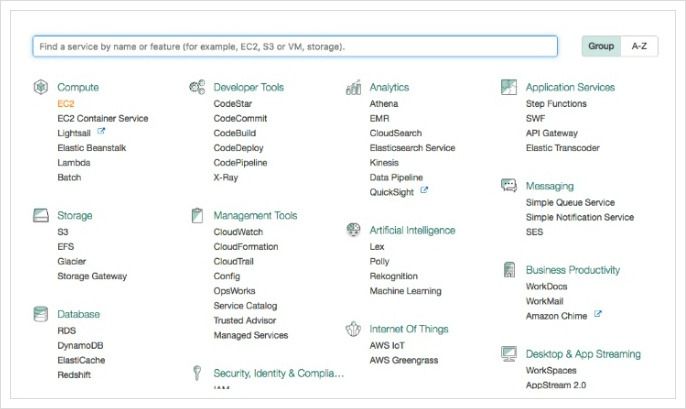
Task: Click the Business Productivity icon
Action: [509, 269]
